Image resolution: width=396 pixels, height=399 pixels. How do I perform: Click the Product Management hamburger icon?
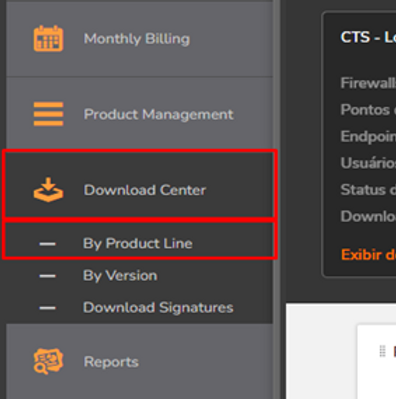48,114
